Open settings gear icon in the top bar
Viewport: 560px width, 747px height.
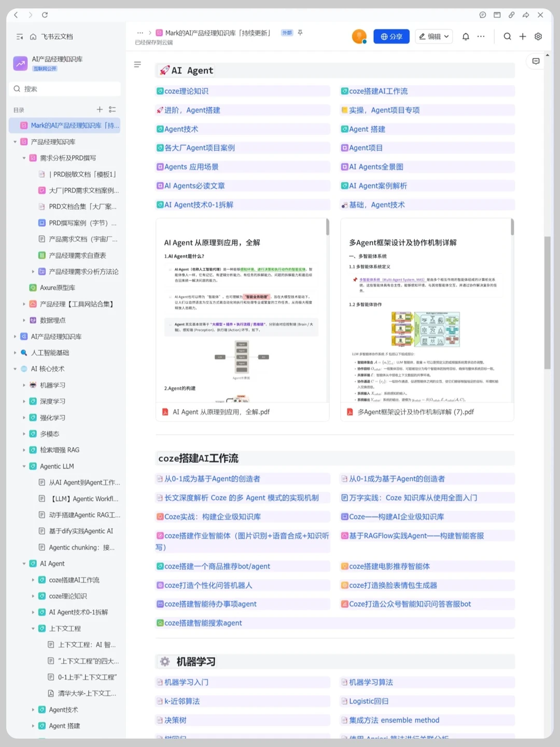click(538, 36)
